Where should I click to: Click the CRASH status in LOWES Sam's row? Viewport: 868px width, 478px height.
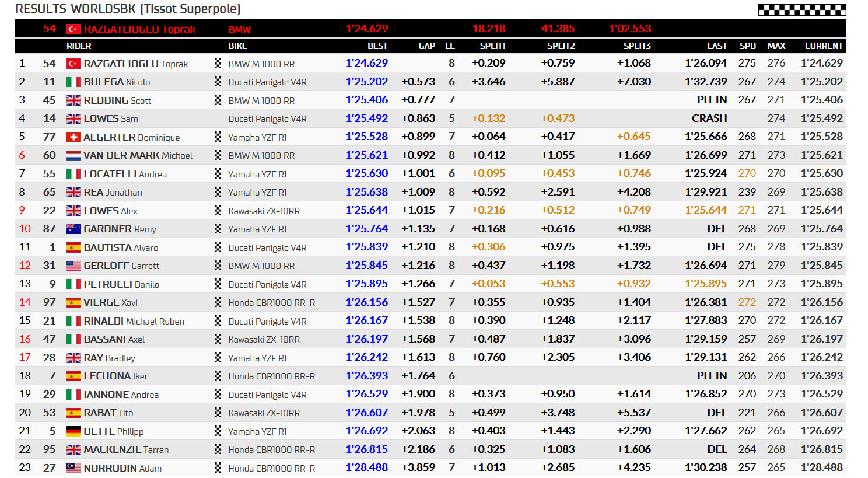[709, 118]
